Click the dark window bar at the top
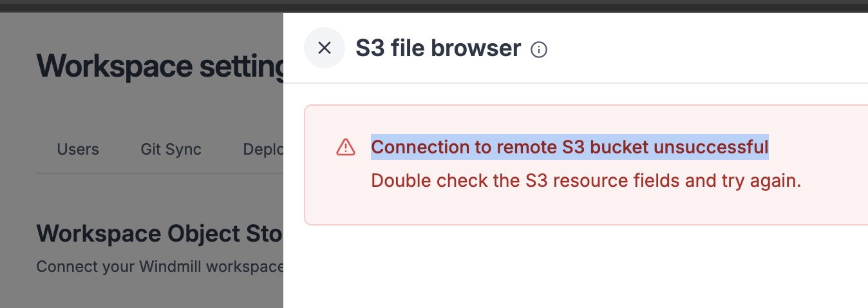The width and height of the screenshot is (868, 308). pyautogui.click(x=434, y=6)
